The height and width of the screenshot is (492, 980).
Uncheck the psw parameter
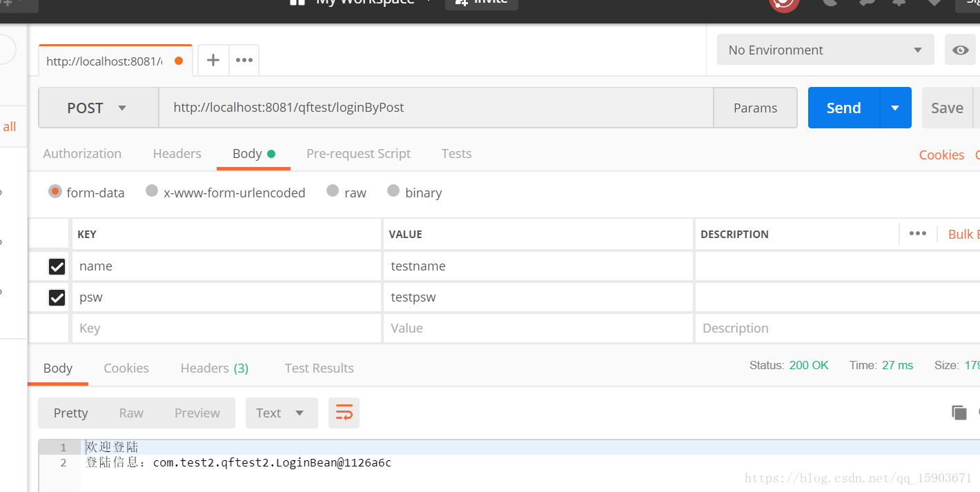57,297
